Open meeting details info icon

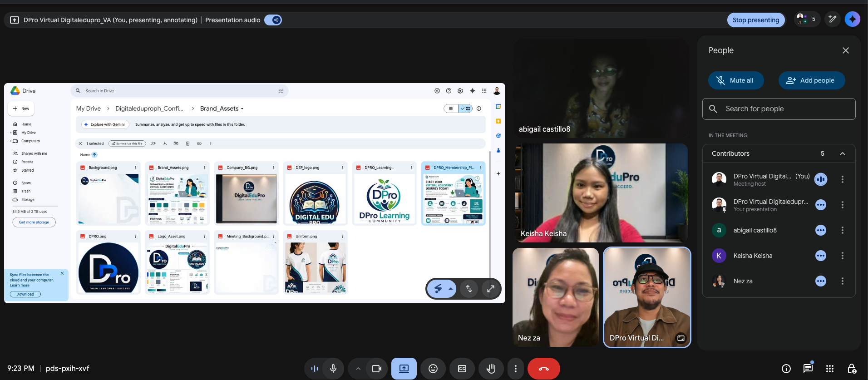tap(786, 369)
